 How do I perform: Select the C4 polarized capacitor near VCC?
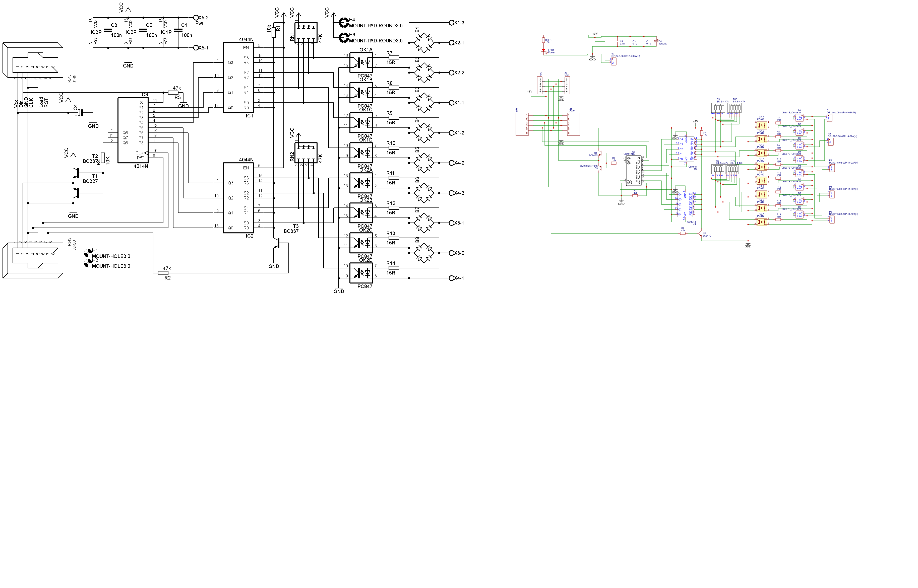(x=80, y=113)
